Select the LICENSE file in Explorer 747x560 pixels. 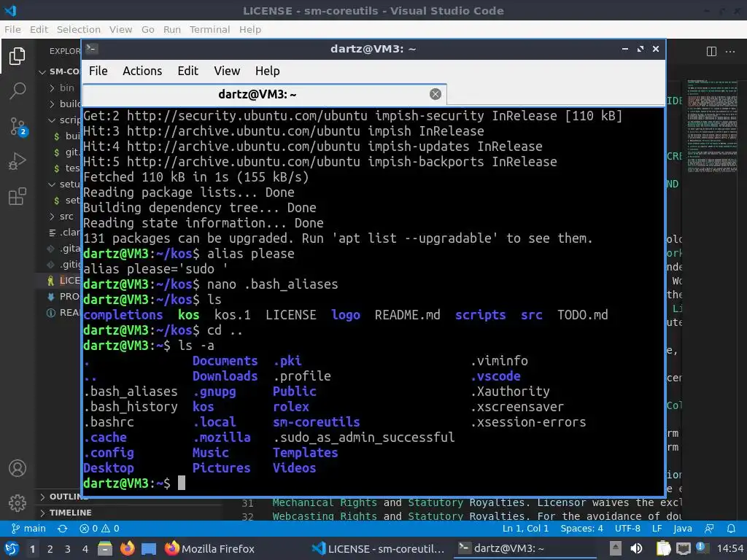[59, 281]
